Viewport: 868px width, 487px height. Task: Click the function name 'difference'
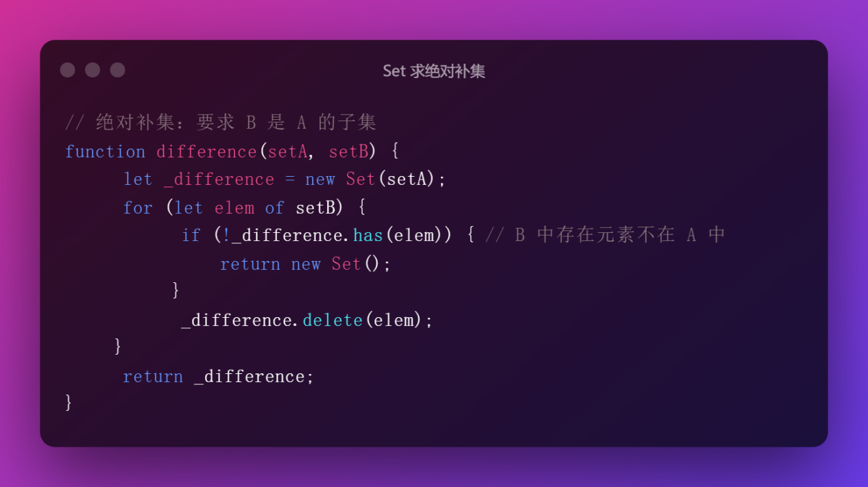click(206, 151)
